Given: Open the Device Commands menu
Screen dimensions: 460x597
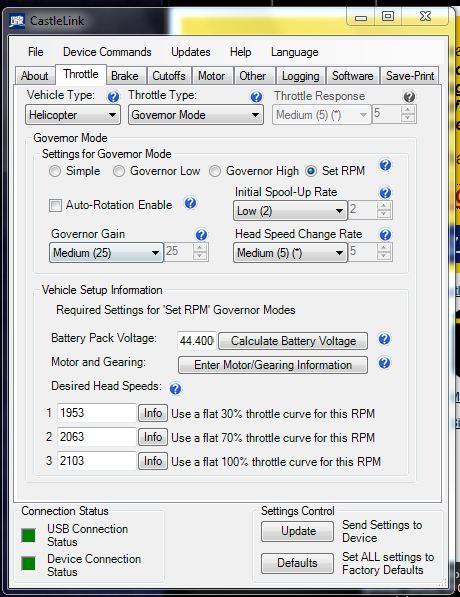Looking at the screenshot, I should tap(107, 52).
